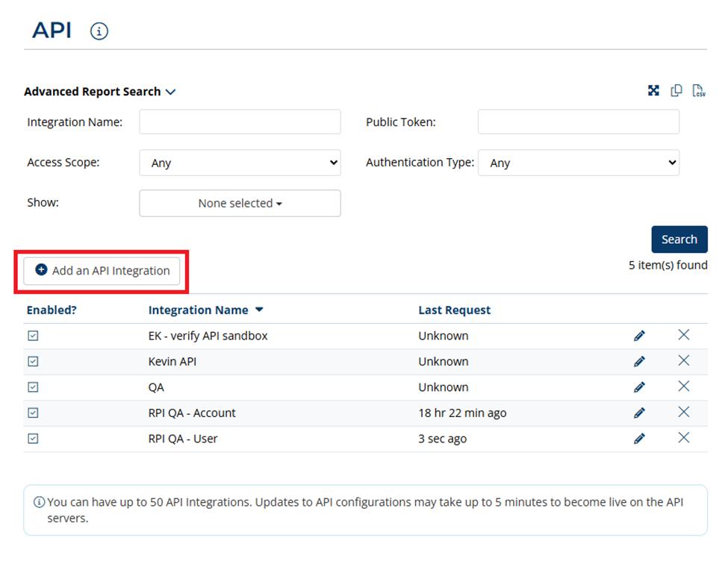Click the API info icon

[x=99, y=31]
